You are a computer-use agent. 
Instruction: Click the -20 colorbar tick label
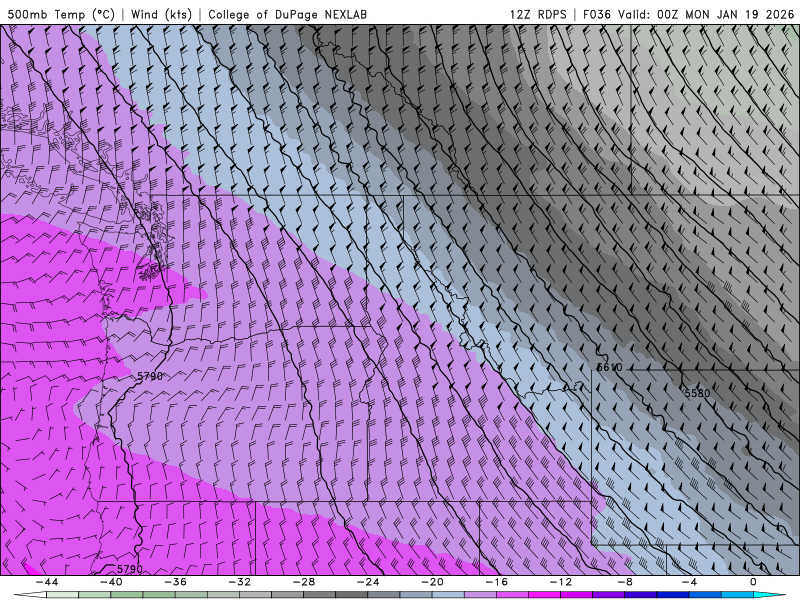click(432, 582)
